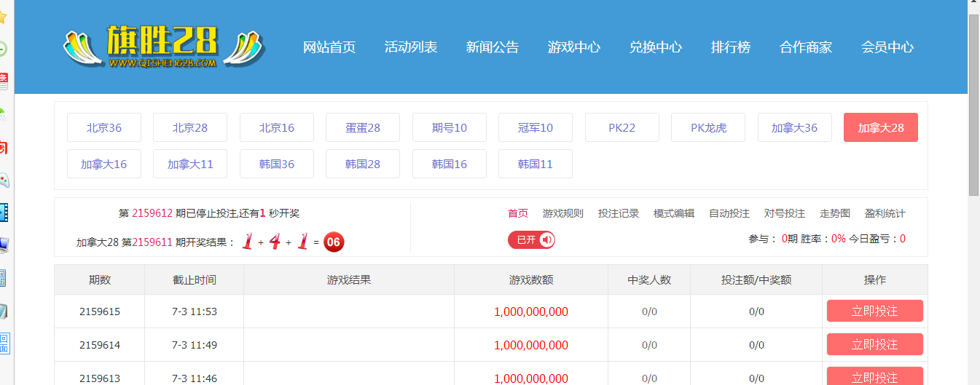The height and width of the screenshot is (385, 980).
Task: Click the active 加拿大28 tab
Action: coord(881,127)
